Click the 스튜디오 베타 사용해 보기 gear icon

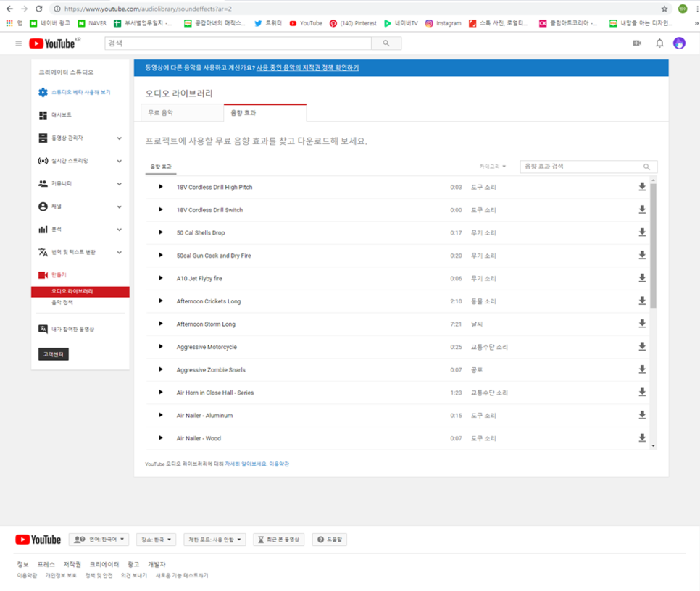coord(41,92)
